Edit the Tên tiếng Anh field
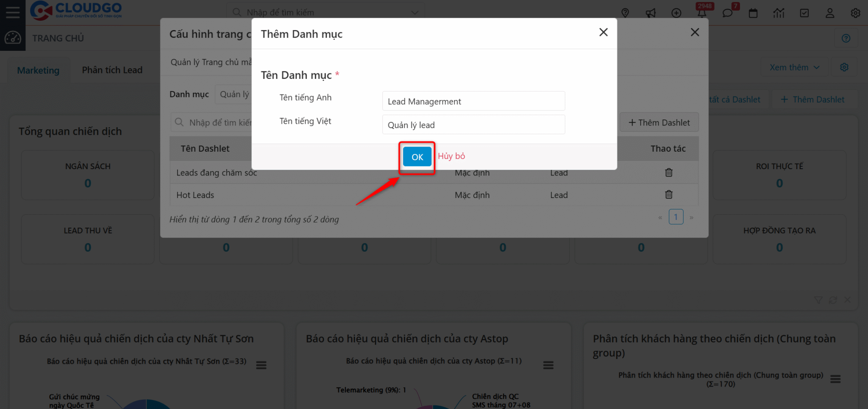The width and height of the screenshot is (868, 409). click(x=473, y=101)
